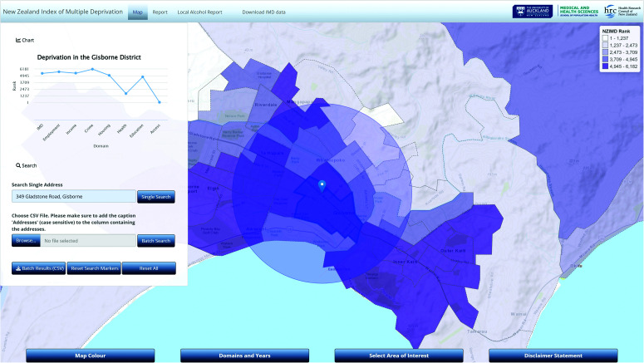Click the Single Search button
644x363 pixels.
[x=156, y=197]
